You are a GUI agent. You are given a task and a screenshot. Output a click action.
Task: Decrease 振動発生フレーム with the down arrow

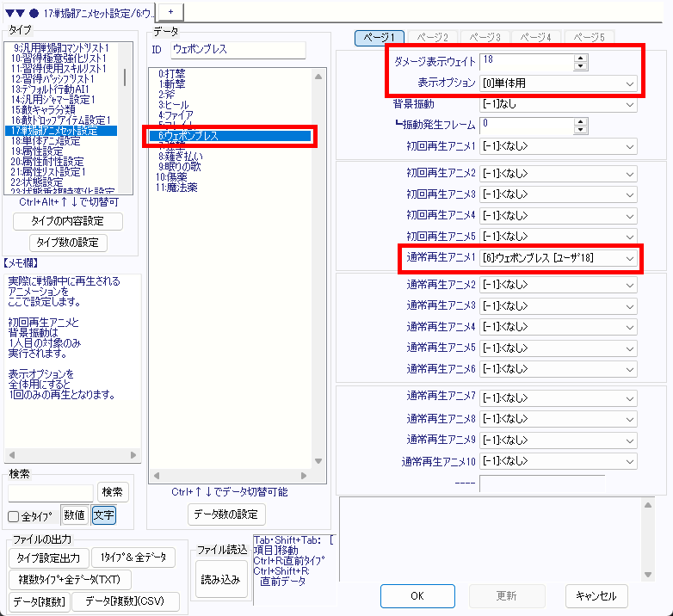(x=581, y=130)
